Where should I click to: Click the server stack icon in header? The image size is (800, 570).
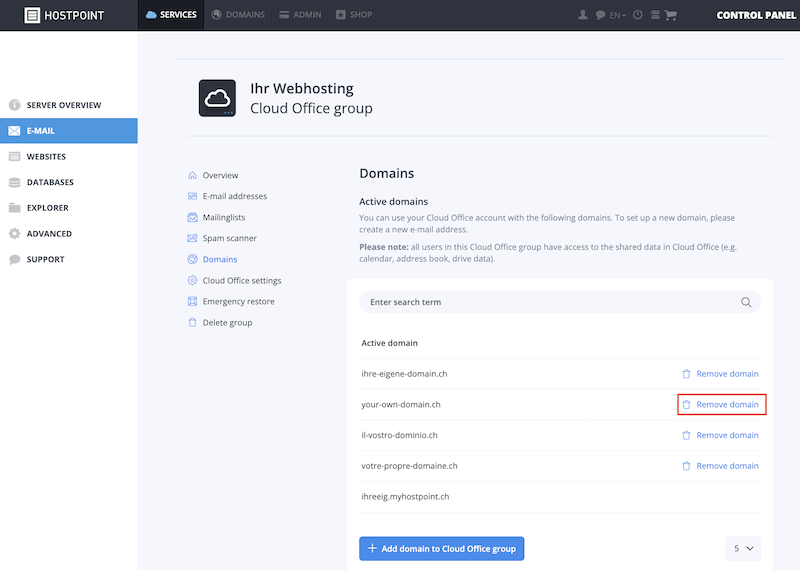click(655, 15)
